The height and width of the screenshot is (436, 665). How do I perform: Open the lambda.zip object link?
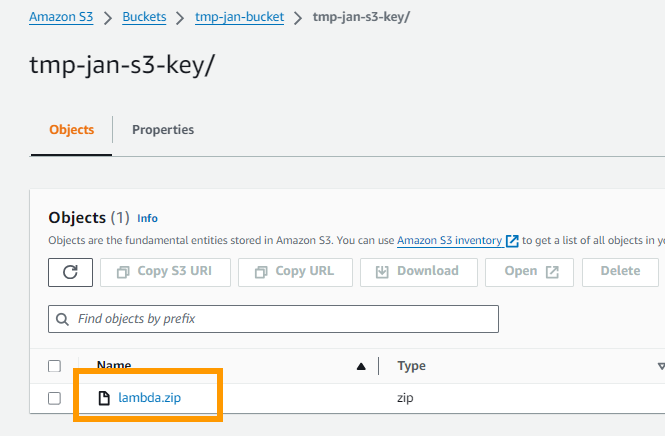tap(149, 398)
